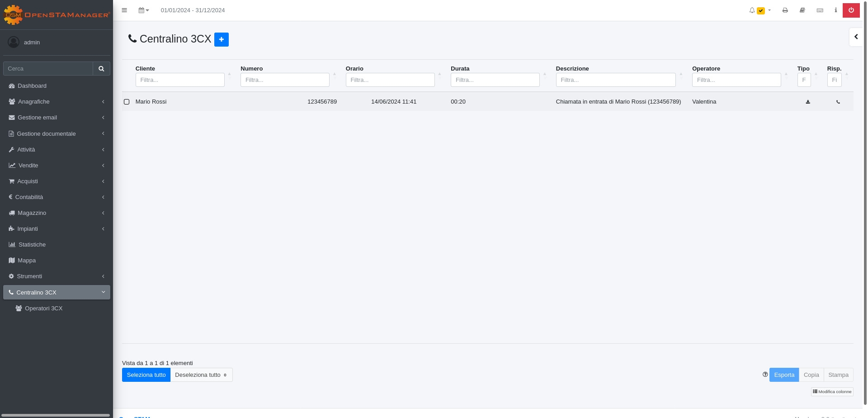Click the info icon in top bar
868x418 pixels.
[835, 10]
